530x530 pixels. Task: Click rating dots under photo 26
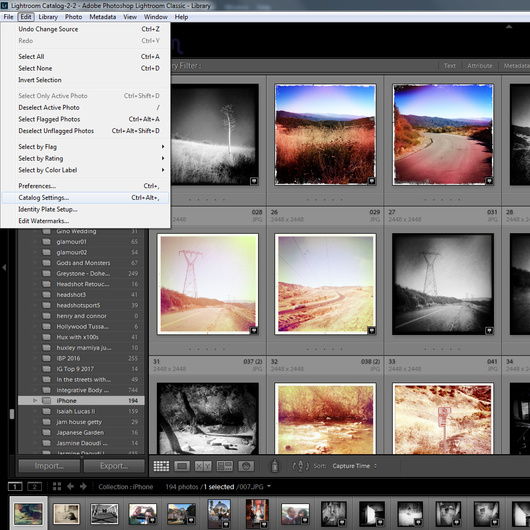[x=324, y=200]
